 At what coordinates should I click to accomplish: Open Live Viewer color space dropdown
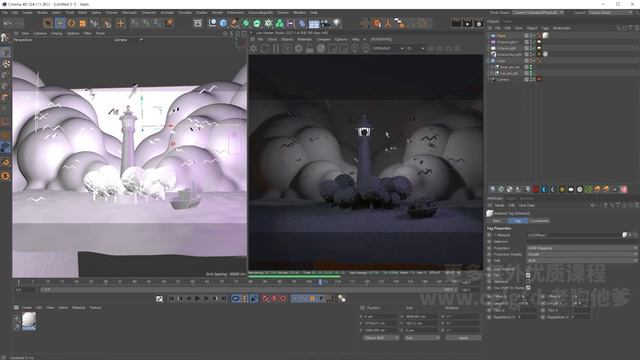388,49
